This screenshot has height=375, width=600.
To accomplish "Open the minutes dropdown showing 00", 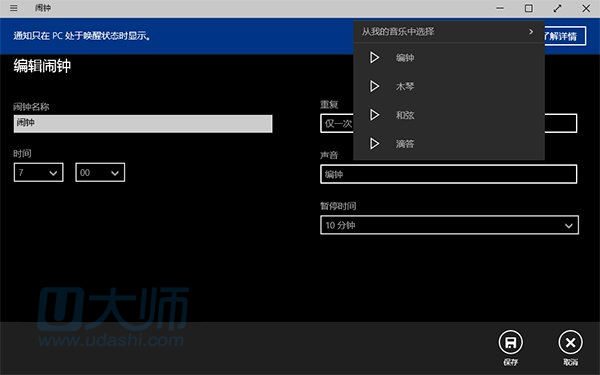I will (x=100, y=173).
